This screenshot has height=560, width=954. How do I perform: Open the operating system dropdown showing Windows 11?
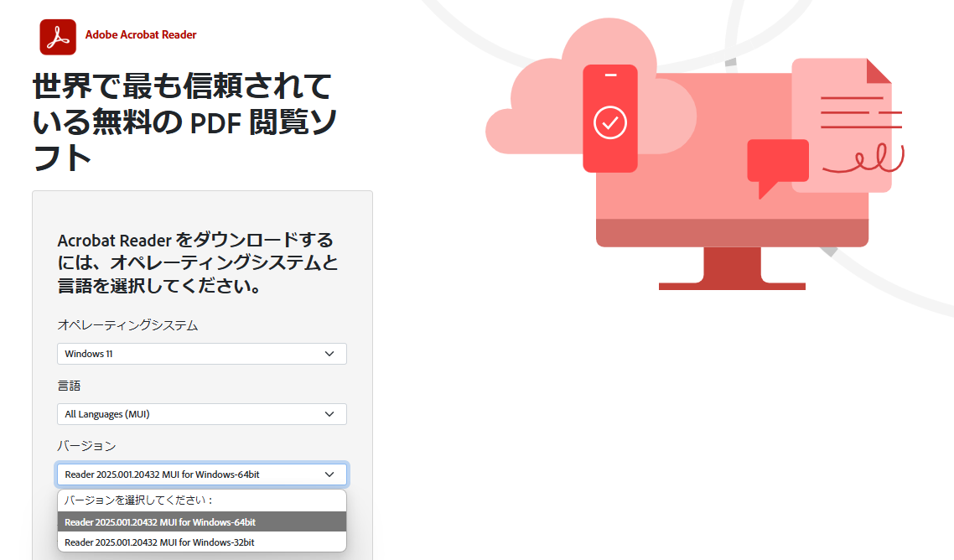[201, 354]
